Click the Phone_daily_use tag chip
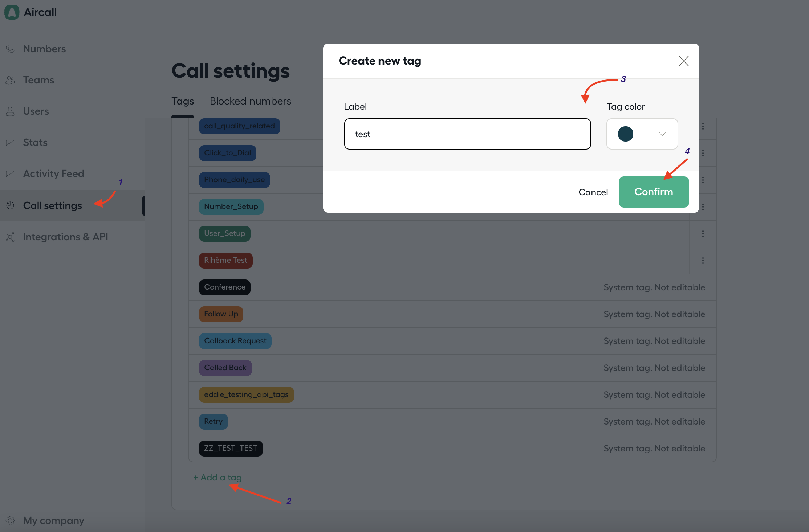 coord(234,180)
